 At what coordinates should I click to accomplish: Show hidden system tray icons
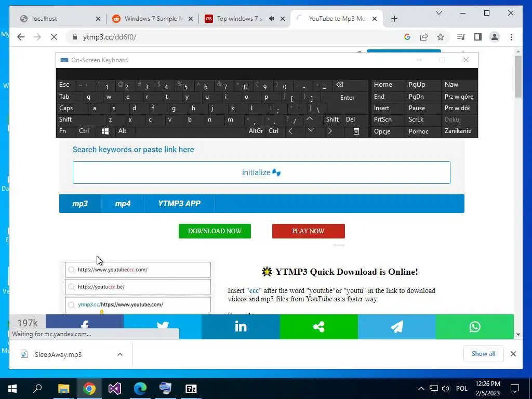click(x=421, y=389)
